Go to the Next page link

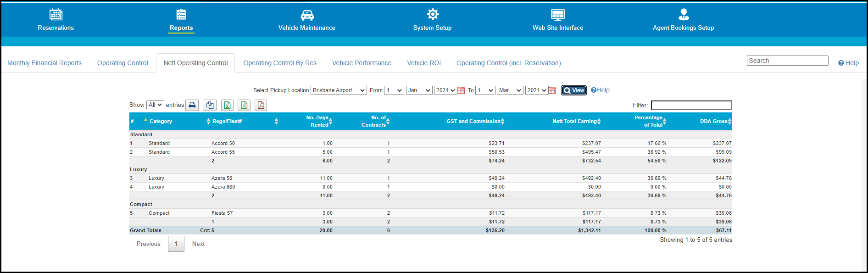click(198, 244)
